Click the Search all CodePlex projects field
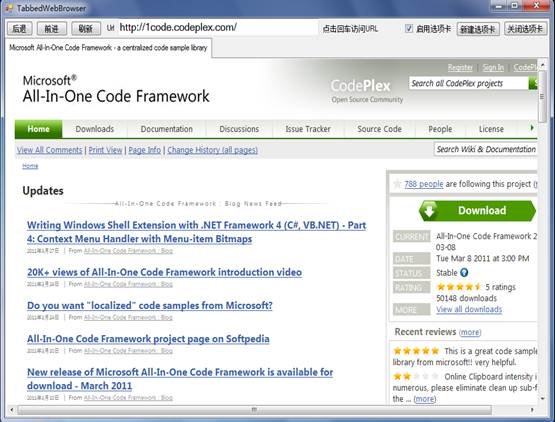 click(x=468, y=83)
